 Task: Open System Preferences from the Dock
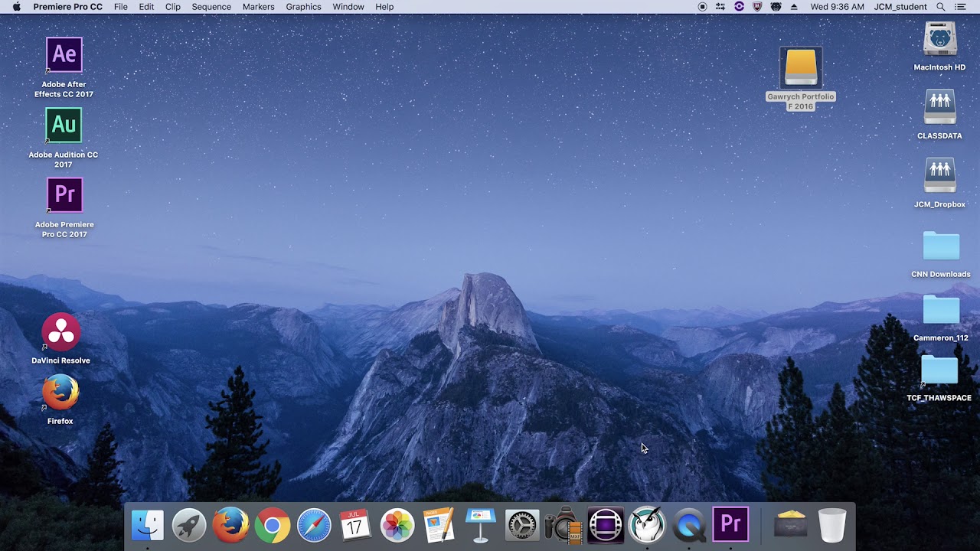pos(523,525)
